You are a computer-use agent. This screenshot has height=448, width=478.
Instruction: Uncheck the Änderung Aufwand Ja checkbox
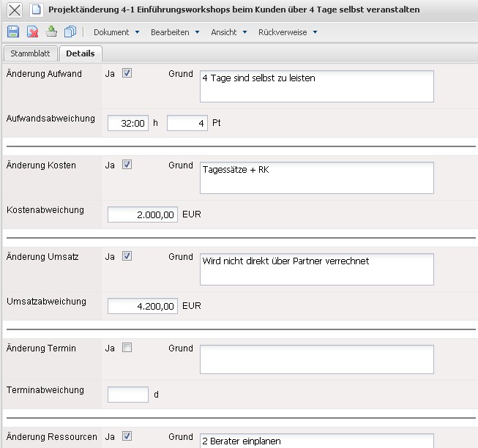tap(127, 74)
